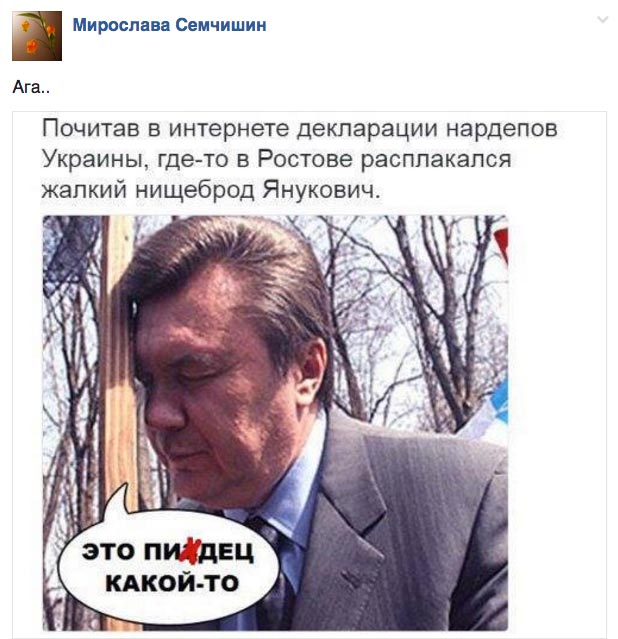Image resolution: width=618 pixels, height=639 pixels.
Task: Click the red triangle sign in photo corner
Action: click(x=502, y=245)
